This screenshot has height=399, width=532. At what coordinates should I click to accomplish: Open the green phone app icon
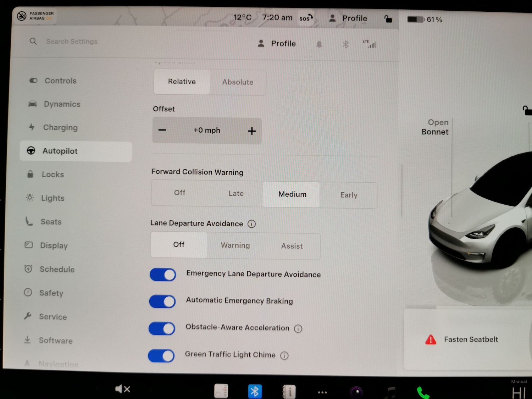pos(423,393)
